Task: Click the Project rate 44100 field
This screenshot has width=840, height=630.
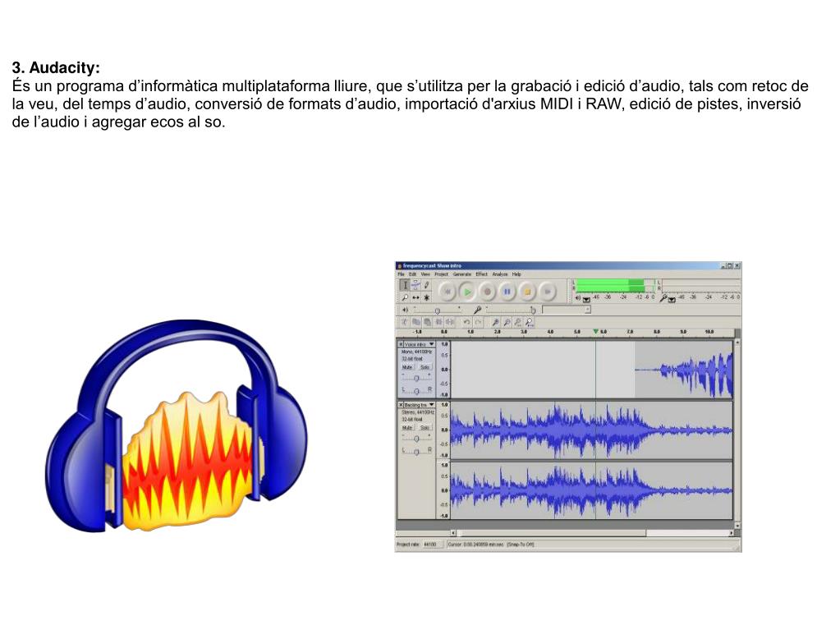Action: (433, 545)
